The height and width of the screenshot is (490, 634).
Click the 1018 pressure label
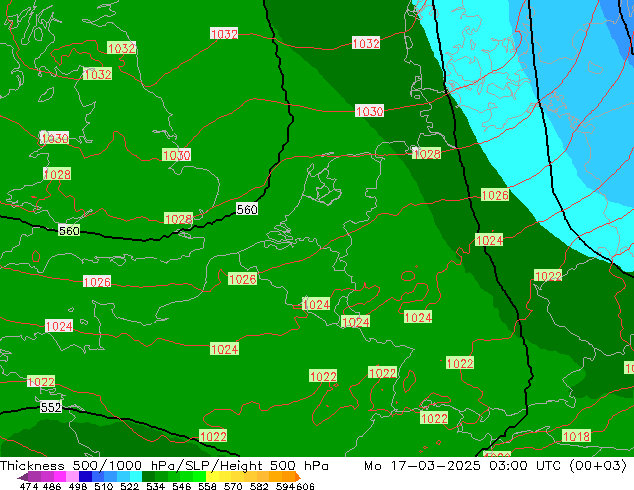click(576, 436)
